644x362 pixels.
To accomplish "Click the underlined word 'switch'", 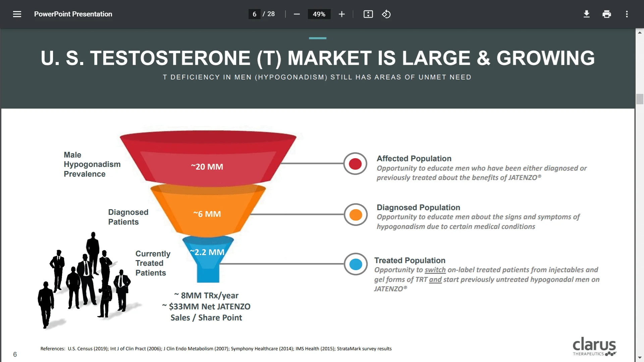I will 435,270.
